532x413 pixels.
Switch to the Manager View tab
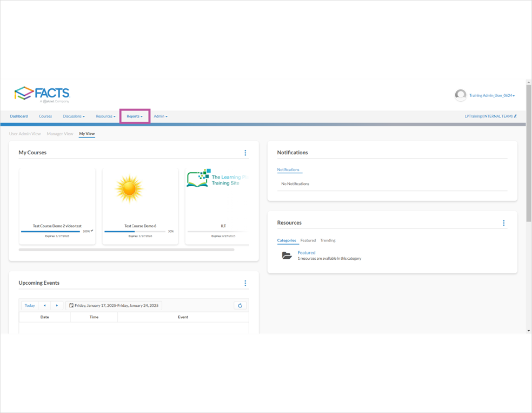[x=59, y=133]
